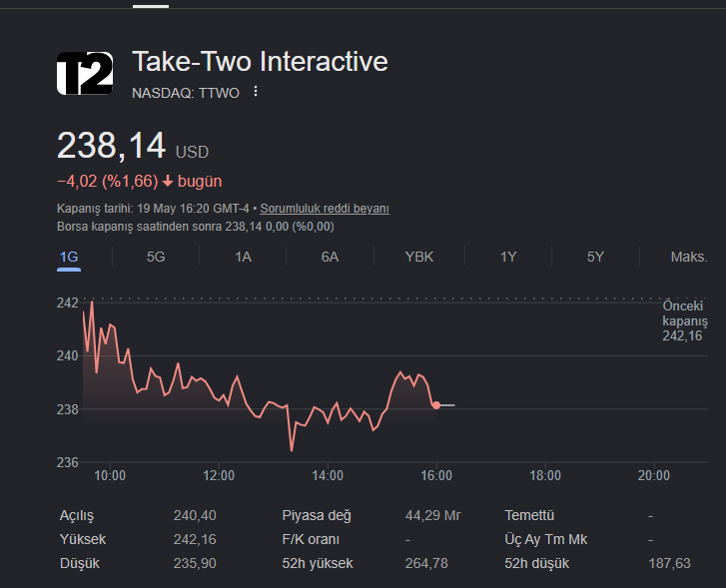Select the 1Y time range tab
726x588 pixels.
point(508,257)
